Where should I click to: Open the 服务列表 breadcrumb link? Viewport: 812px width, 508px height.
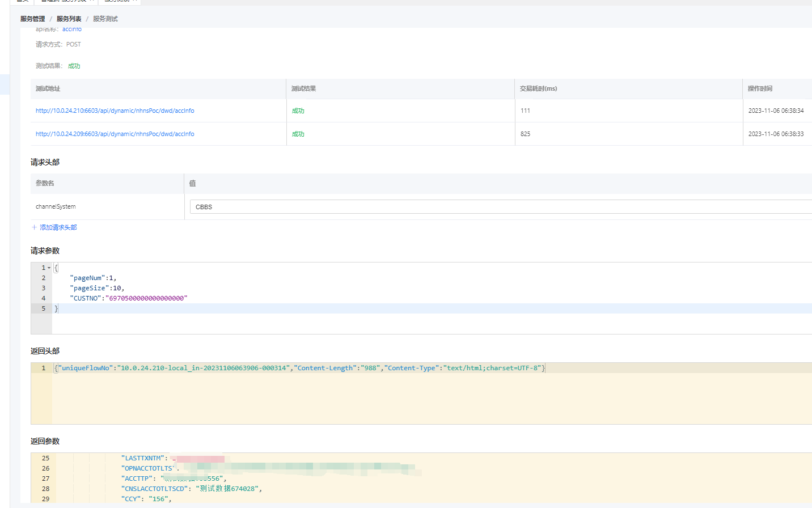(69, 19)
